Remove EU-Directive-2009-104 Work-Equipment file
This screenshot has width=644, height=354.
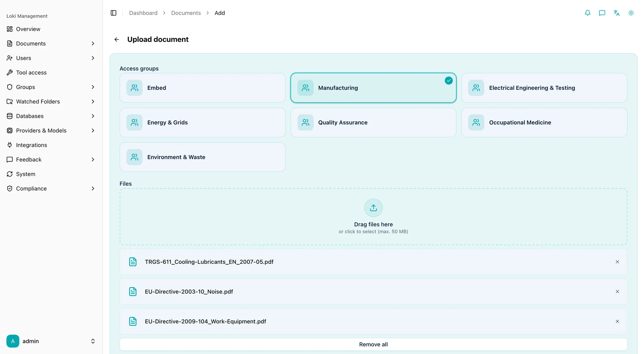point(617,321)
